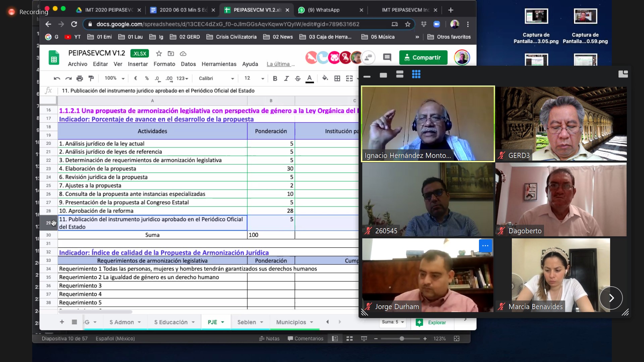Star the PEIPASEVCM V1.2 document
644x362 pixels.
click(159, 54)
